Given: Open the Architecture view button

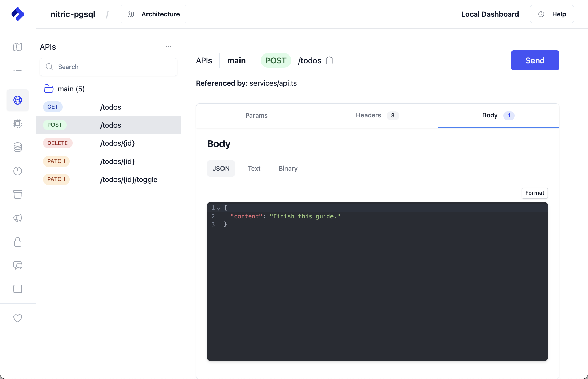Looking at the screenshot, I should pyautogui.click(x=153, y=14).
